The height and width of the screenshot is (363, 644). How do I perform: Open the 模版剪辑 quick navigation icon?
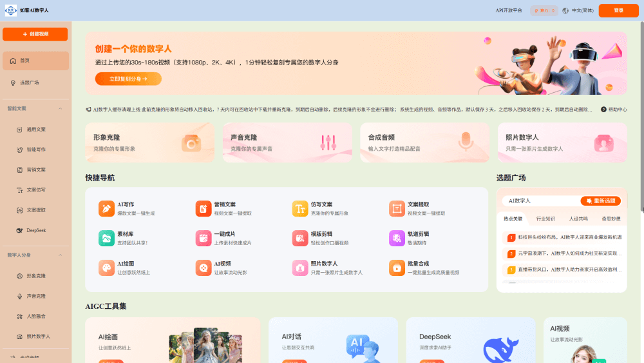click(x=299, y=238)
